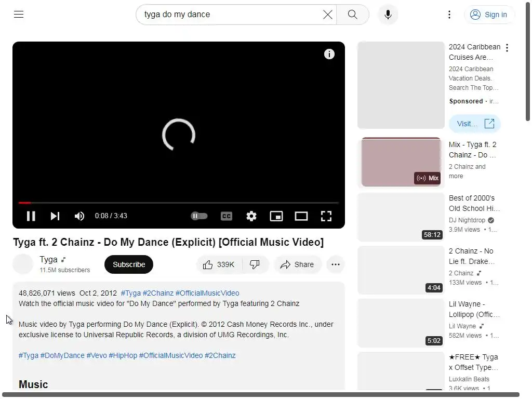Open the hamburger guide menu
The width and height of the screenshot is (532, 399).
(19, 14)
